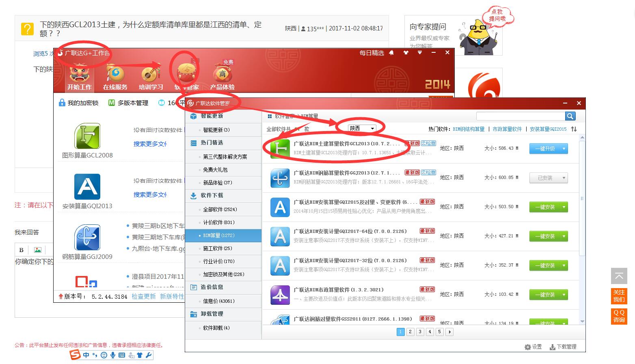Open 我的加密锁 lock item
This screenshot has width=635, height=364.
point(79,103)
